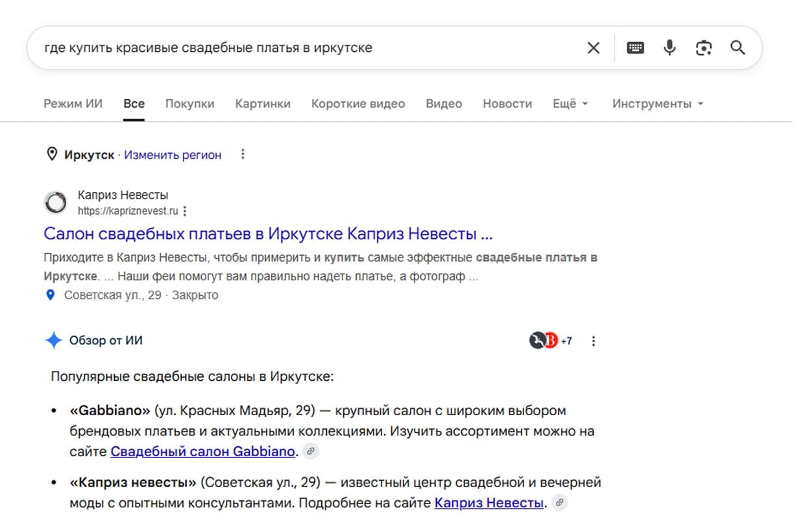Open the on-screen keyboard icon
This screenshot has height=532, width=807.
[x=635, y=48]
